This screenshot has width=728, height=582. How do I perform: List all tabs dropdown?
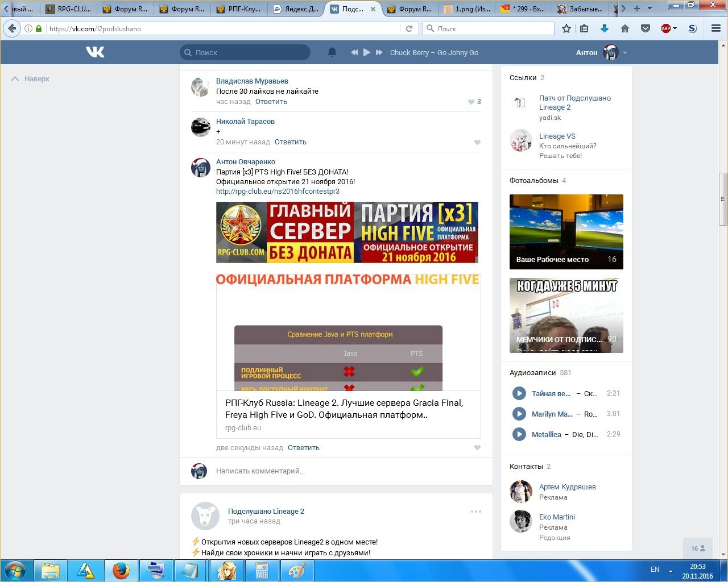coord(651,9)
